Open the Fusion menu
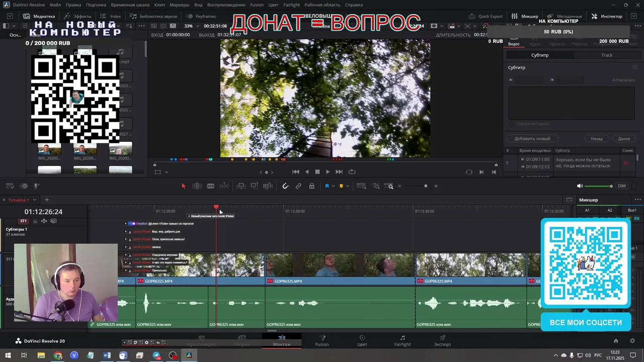644x362 pixels. 257,5
